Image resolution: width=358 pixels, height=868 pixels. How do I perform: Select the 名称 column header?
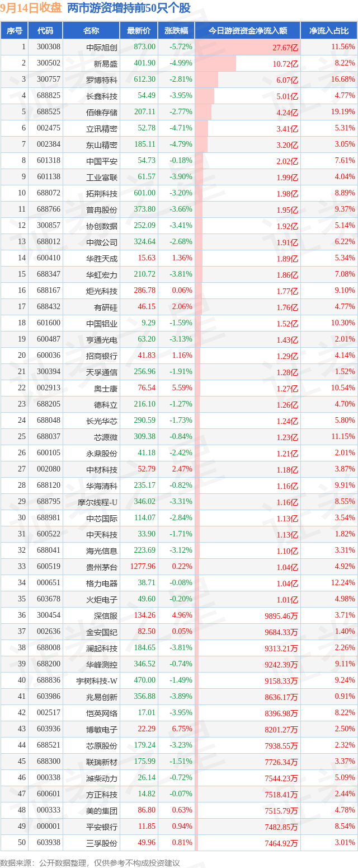(x=91, y=31)
